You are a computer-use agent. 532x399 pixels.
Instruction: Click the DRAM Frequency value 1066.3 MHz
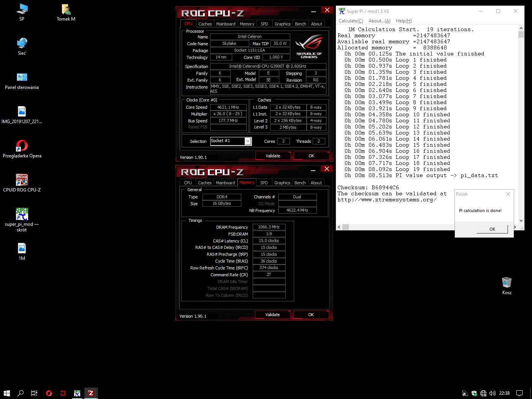(269, 227)
